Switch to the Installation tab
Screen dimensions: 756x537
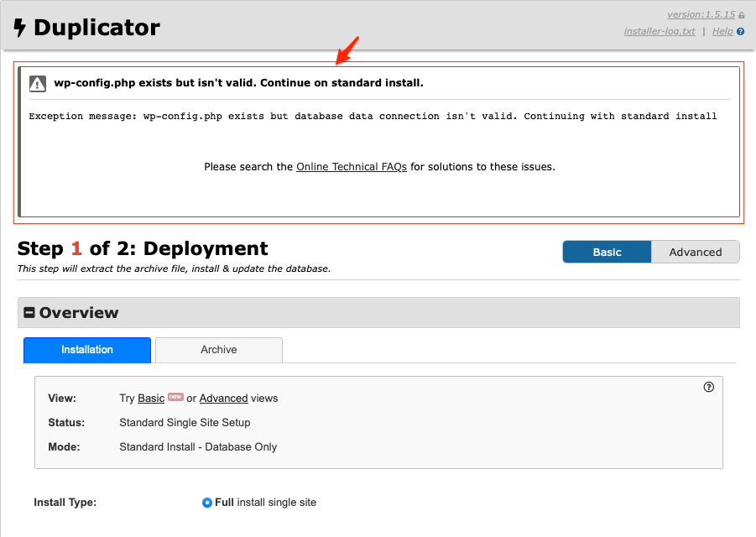pyautogui.click(x=87, y=350)
